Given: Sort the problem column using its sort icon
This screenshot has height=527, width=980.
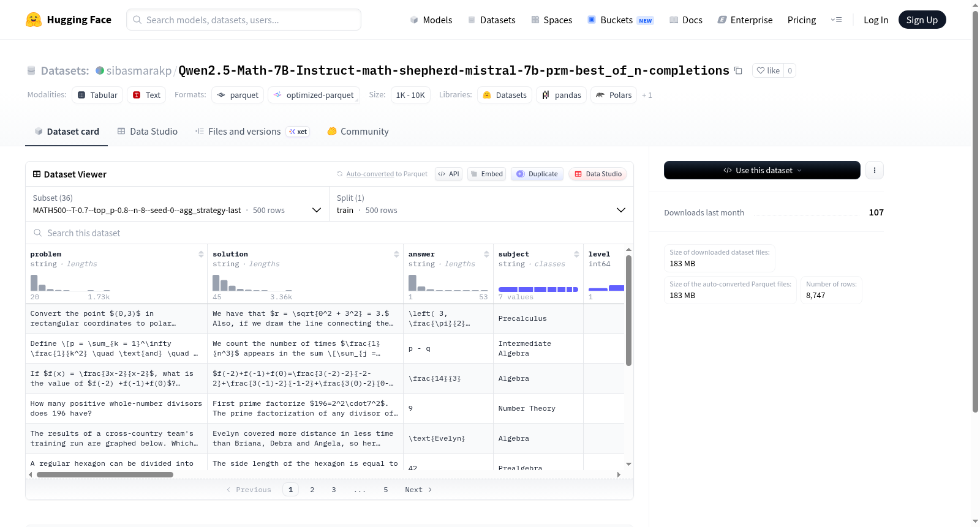Looking at the screenshot, I should [201, 254].
